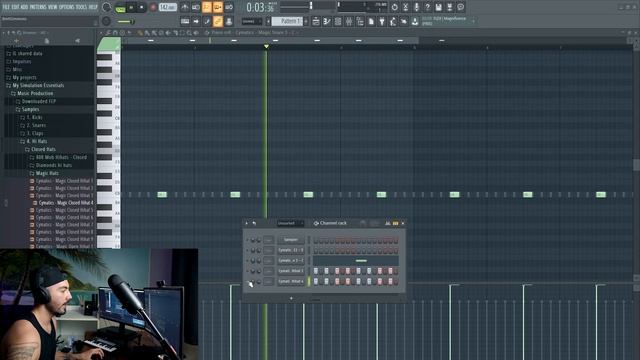Open the ADD menu
640x360 pixels.
24,7
